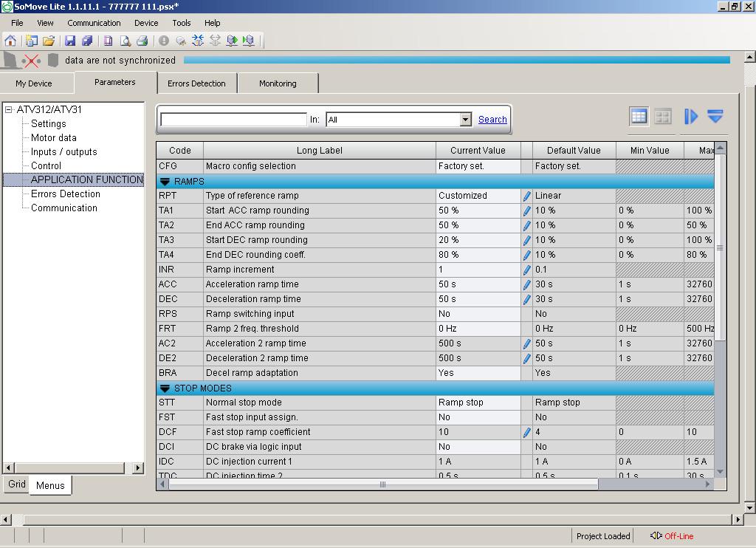
Task: Open the File menu
Action: 17,23
